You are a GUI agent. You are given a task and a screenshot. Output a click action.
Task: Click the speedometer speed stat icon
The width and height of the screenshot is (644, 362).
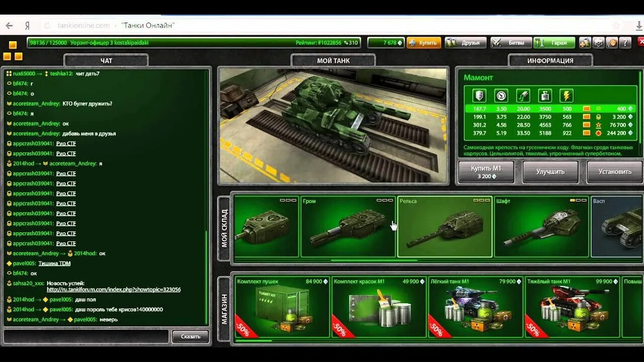click(x=501, y=96)
